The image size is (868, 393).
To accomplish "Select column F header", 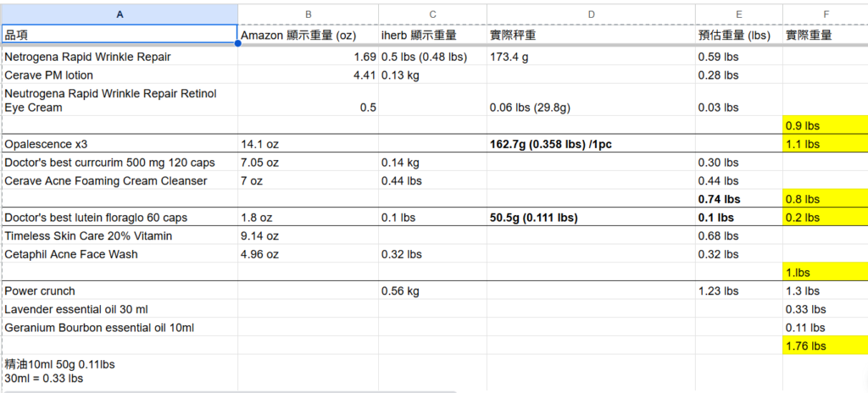I will [x=825, y=14].
